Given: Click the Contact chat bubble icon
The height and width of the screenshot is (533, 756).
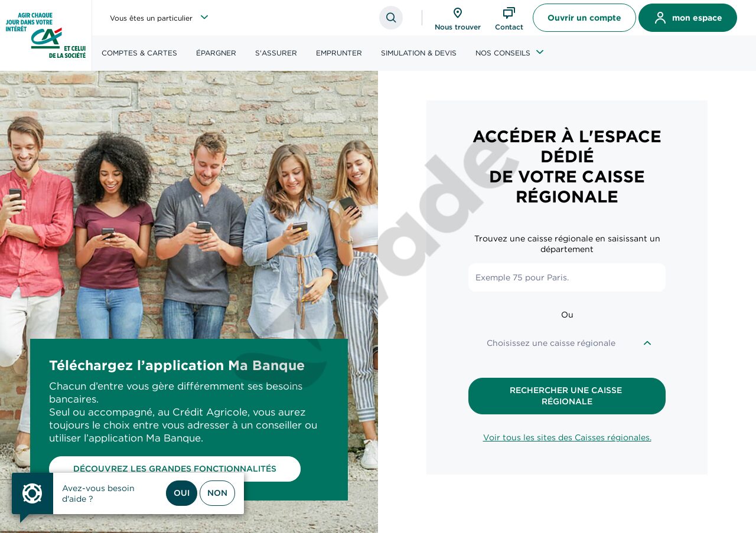Looking at the screenshot, I should (509, 13).
